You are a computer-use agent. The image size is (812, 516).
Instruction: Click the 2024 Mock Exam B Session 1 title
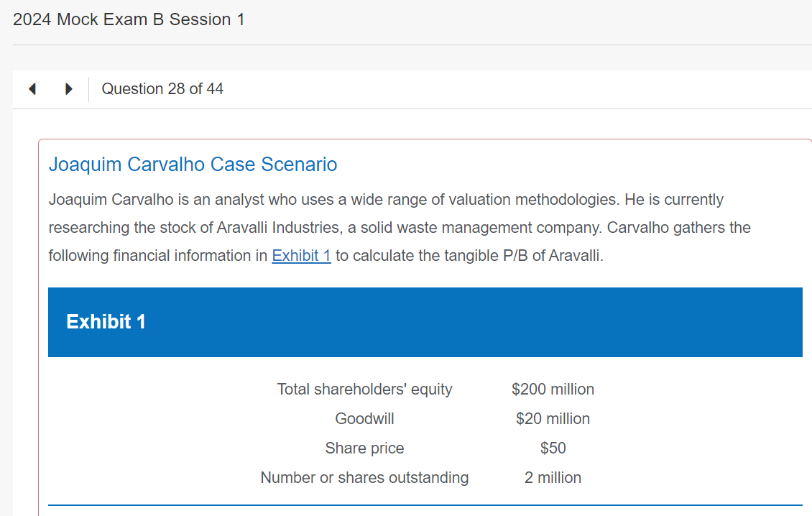point(129,20)
